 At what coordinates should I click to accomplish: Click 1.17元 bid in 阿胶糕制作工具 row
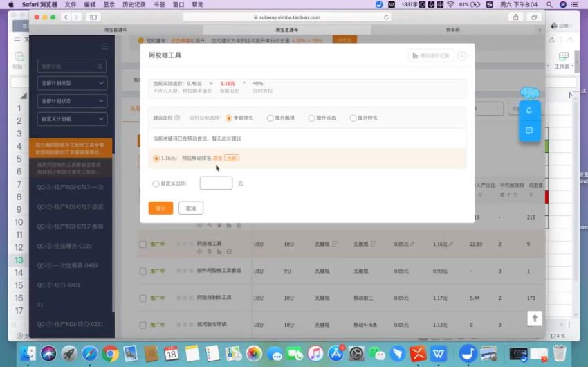point(440,298)
